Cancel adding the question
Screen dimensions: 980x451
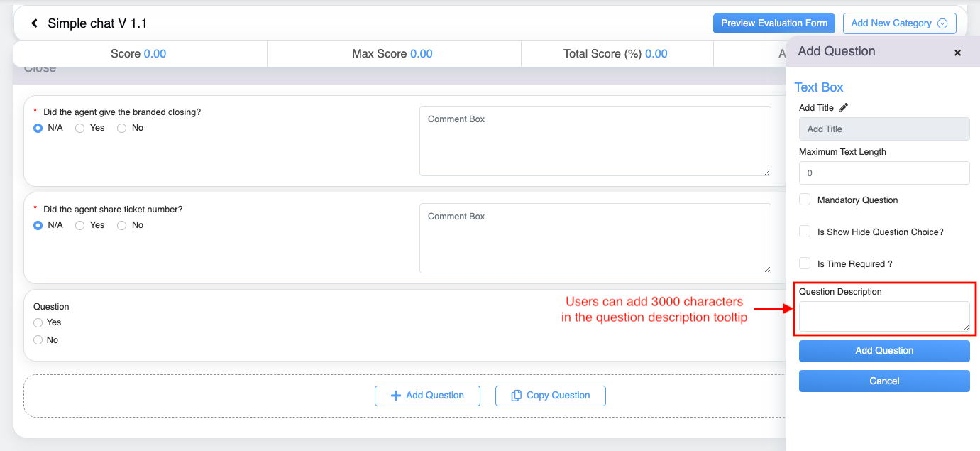[x=883, y=381]
